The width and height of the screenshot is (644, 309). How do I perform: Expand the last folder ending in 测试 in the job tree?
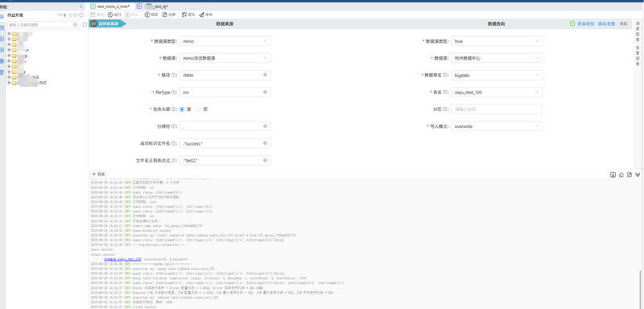[9, 83]
